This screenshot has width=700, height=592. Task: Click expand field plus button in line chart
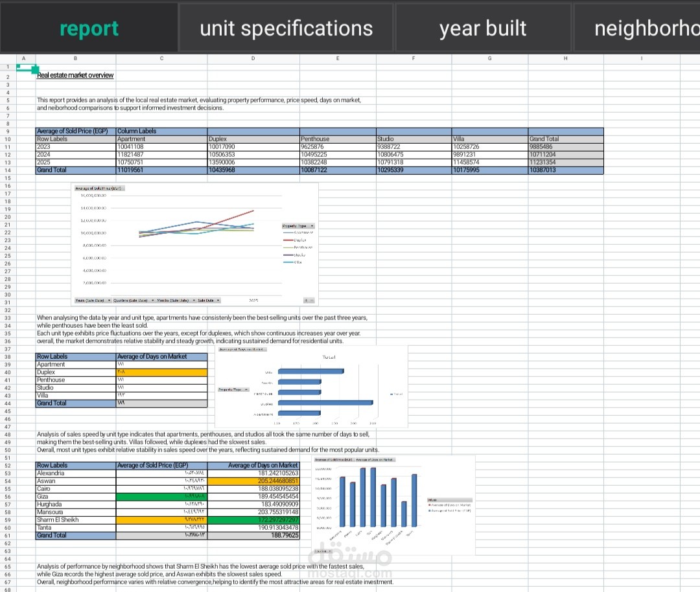click(x=306, y=301)
